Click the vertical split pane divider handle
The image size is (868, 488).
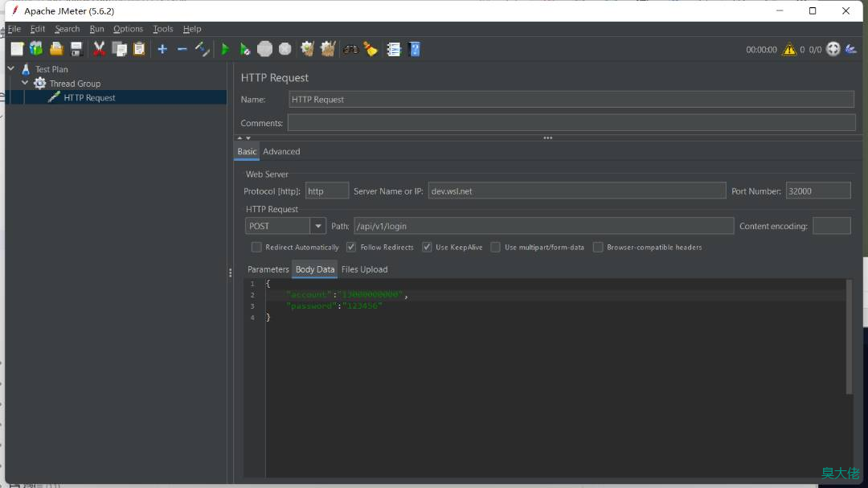[x=231, y=273]
